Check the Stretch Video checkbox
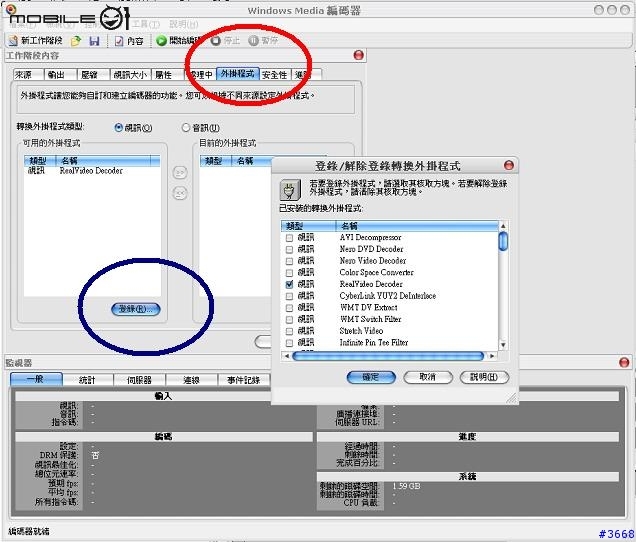The height and width of the screenshot is (542, 636). coord(289,331)
